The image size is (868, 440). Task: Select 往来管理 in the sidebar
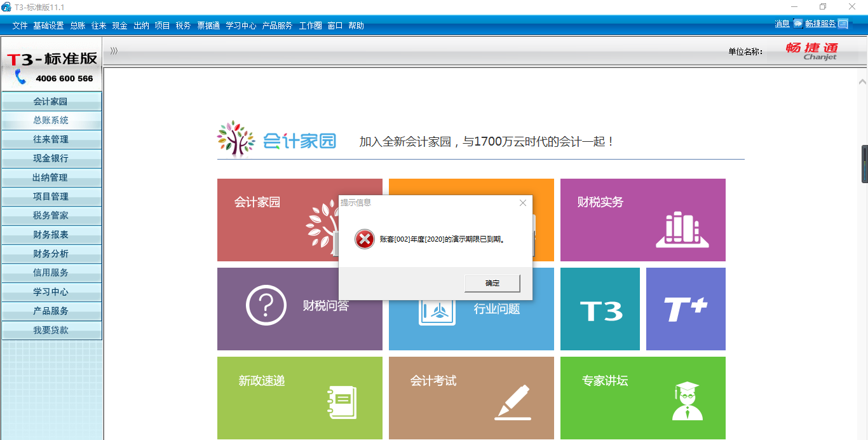[51, 139]
